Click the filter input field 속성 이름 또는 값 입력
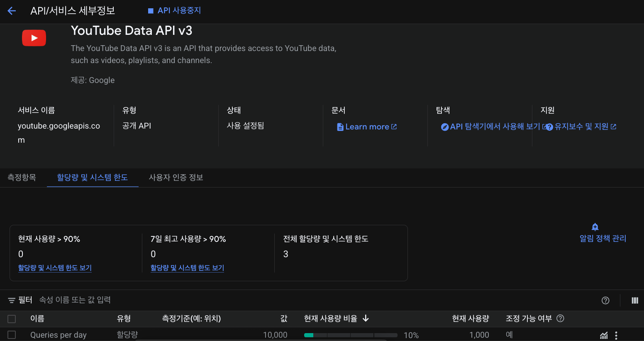 point(166,300)
